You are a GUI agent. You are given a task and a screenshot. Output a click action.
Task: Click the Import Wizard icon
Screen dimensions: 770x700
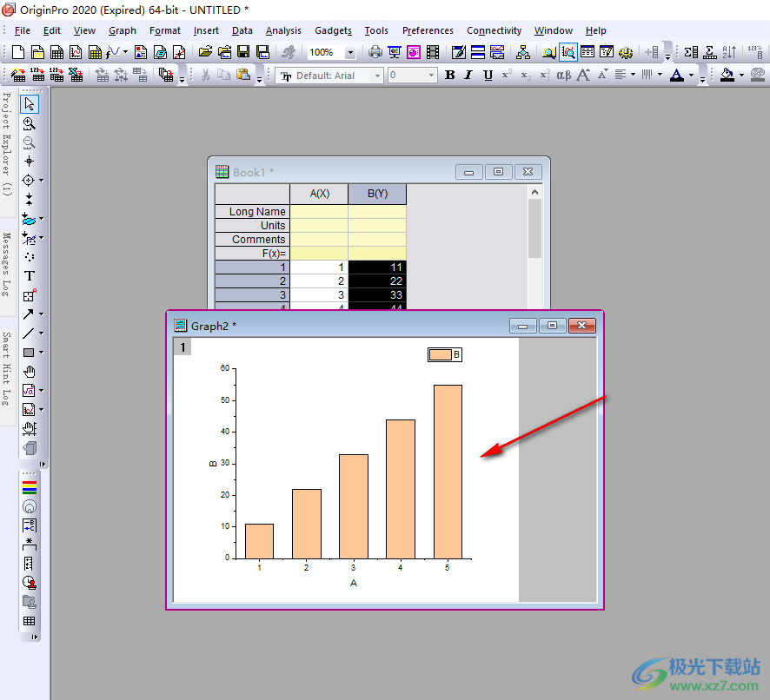click(x=18, y=75)
